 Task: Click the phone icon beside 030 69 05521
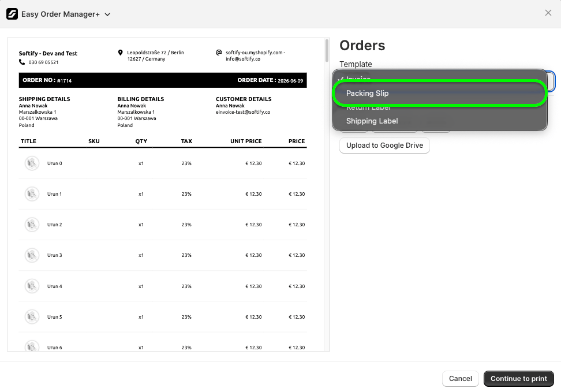(22, 62)
